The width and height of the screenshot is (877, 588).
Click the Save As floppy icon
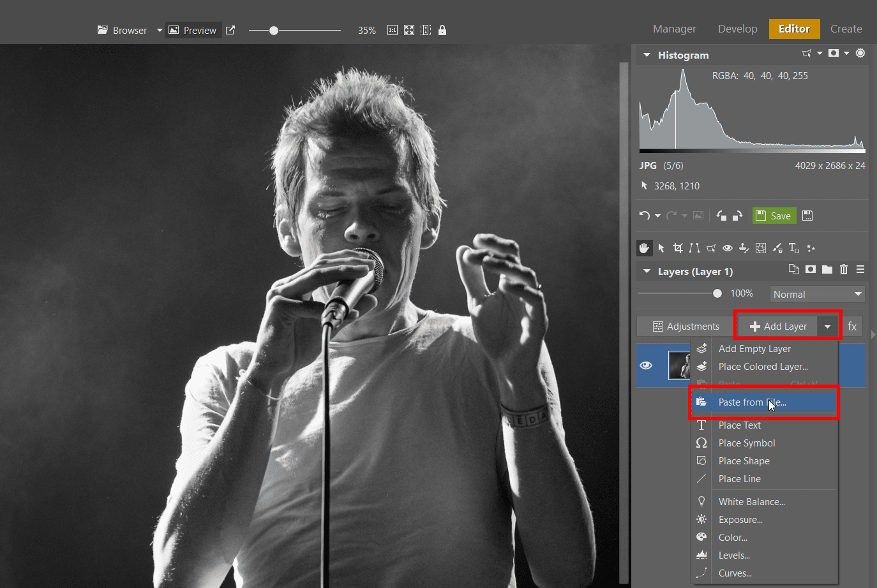coord(807,216)
